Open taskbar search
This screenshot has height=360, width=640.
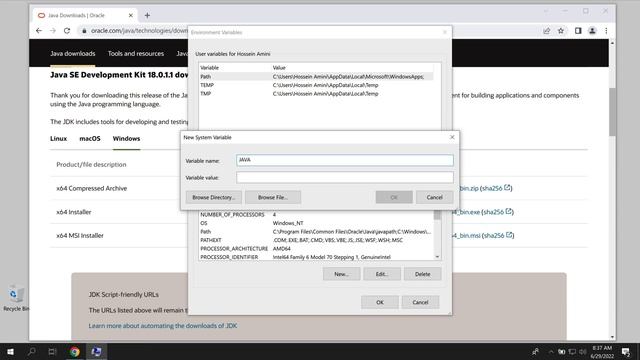point(31,351)
